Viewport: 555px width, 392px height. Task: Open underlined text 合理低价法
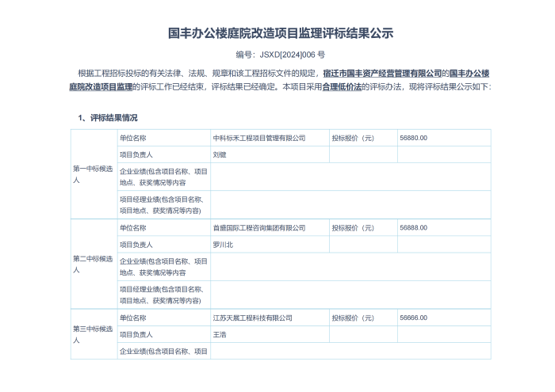(x=342, y=87)
